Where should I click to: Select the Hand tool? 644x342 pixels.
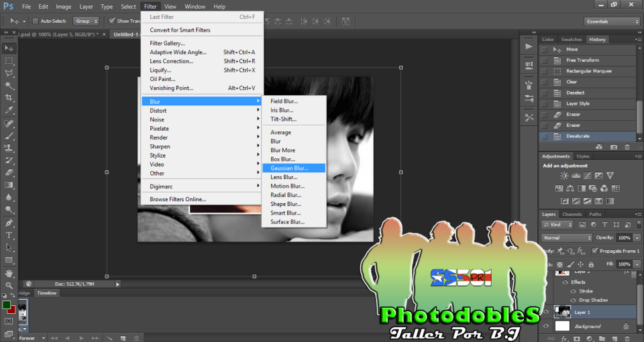tap(9, 273)
